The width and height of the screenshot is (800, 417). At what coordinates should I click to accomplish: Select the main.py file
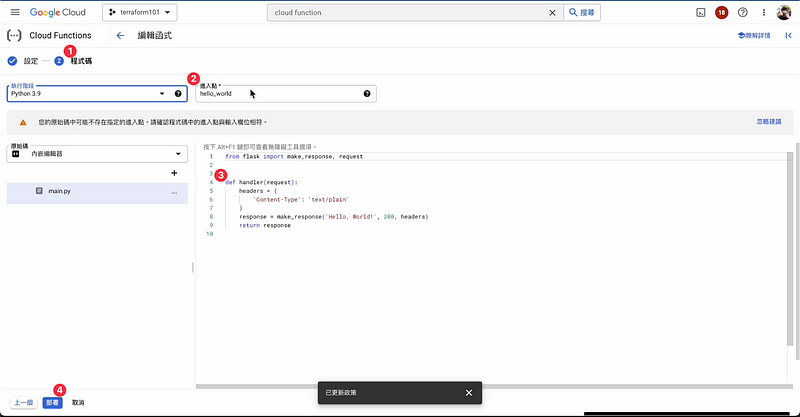(x=97, y=193)
